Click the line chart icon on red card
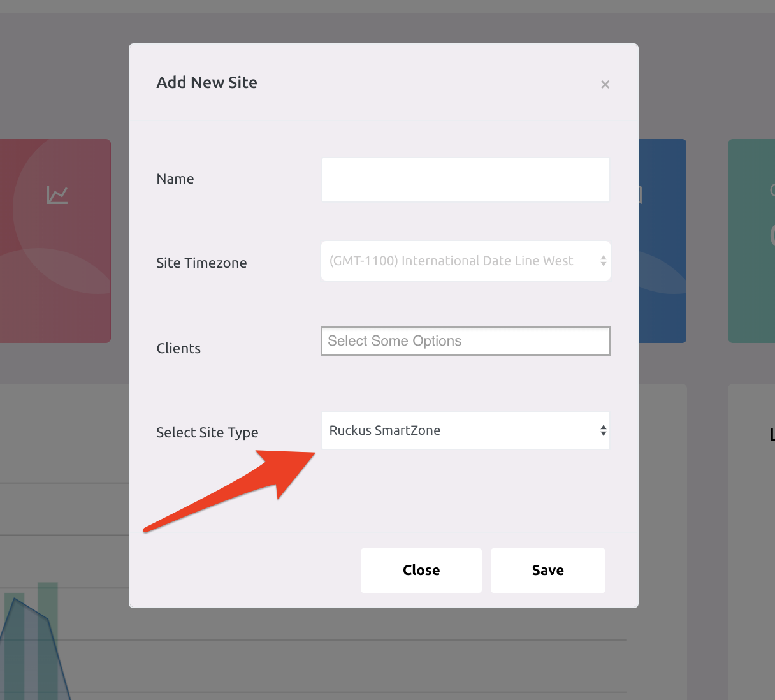This screenshot has width=775, height=700. coord(57,194)
